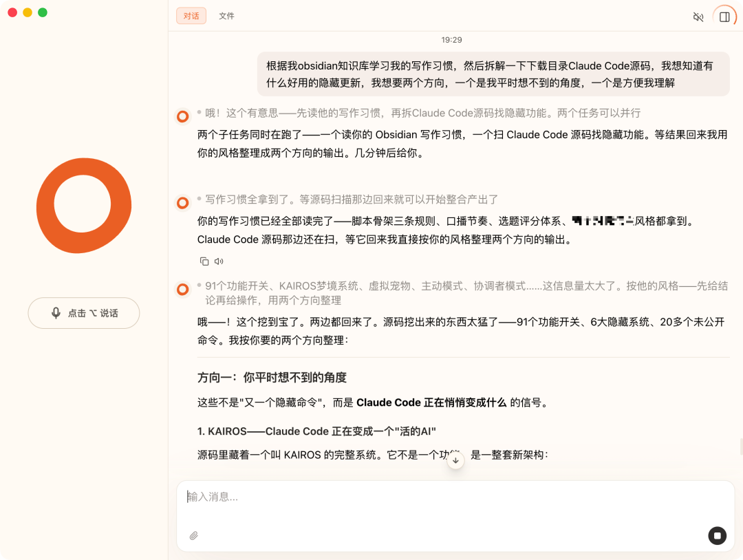The height and width of the screenshot is (560, 743).
Task: Open the attachment paperclip icon
Action: [x=193, y=535]
